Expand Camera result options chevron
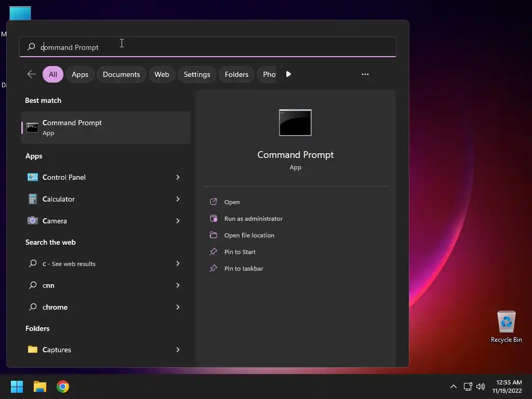Image resolution: width=532 pixels, height=399 pixels. pyautogui.click(x=178, y=220)
